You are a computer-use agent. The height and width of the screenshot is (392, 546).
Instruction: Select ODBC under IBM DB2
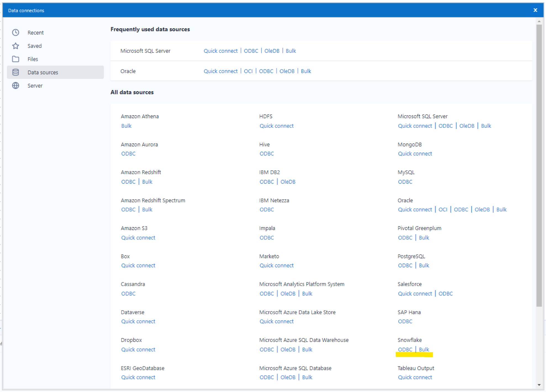[267, 182]
